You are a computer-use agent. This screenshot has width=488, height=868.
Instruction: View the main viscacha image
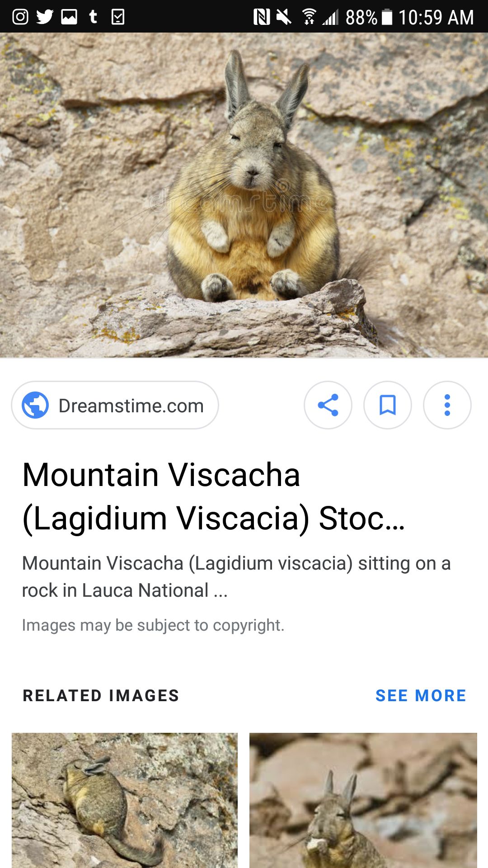coord(244,195)
